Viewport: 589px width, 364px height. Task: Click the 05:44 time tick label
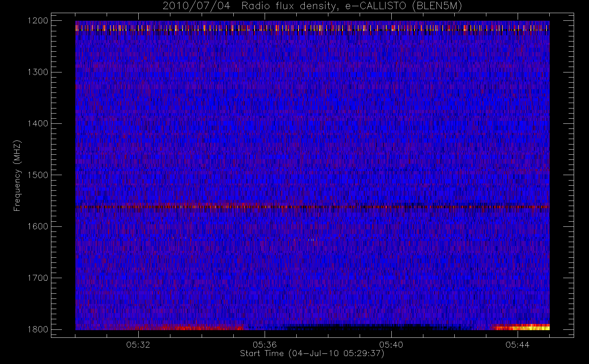pyautogui.click(x=517, y=345)
